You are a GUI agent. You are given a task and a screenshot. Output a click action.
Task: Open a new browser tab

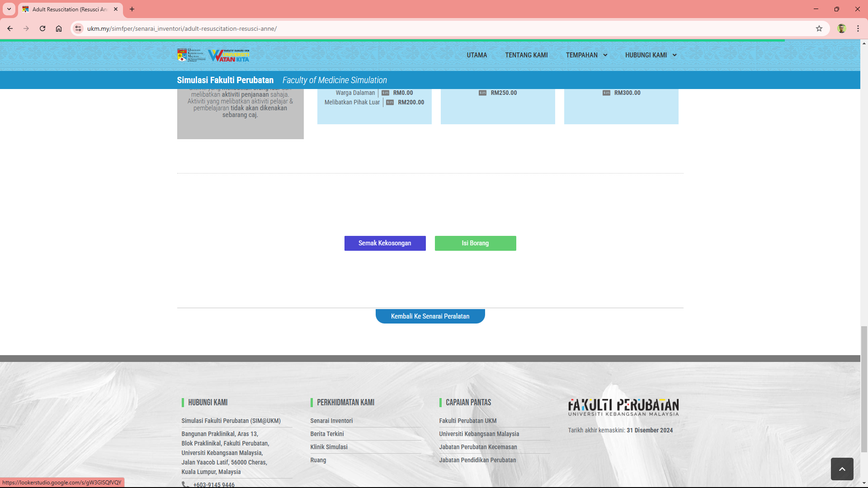[x=132, y=9]
